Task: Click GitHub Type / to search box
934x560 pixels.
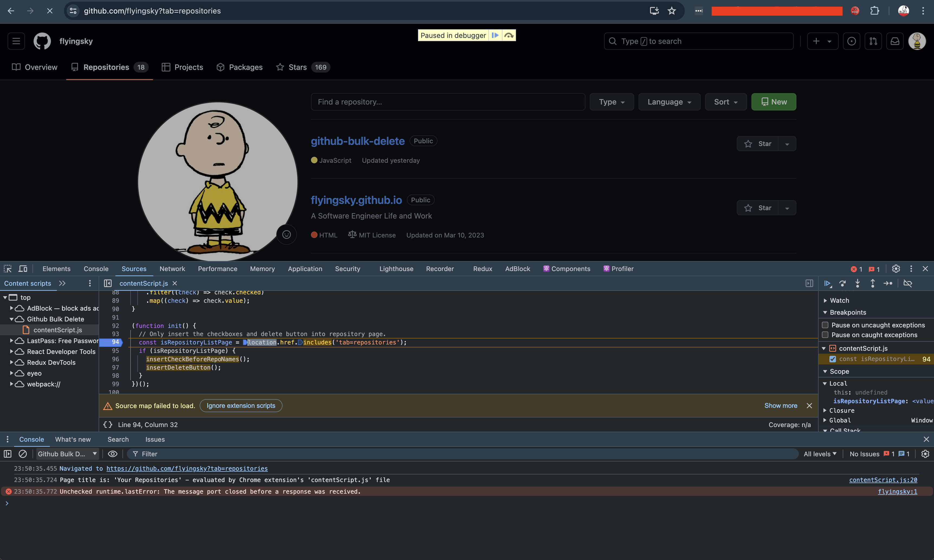Action: coord(699,41)
